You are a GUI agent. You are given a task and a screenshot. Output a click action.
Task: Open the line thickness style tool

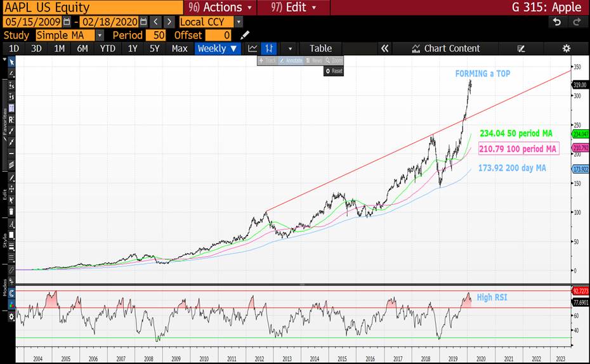point(11,247)
